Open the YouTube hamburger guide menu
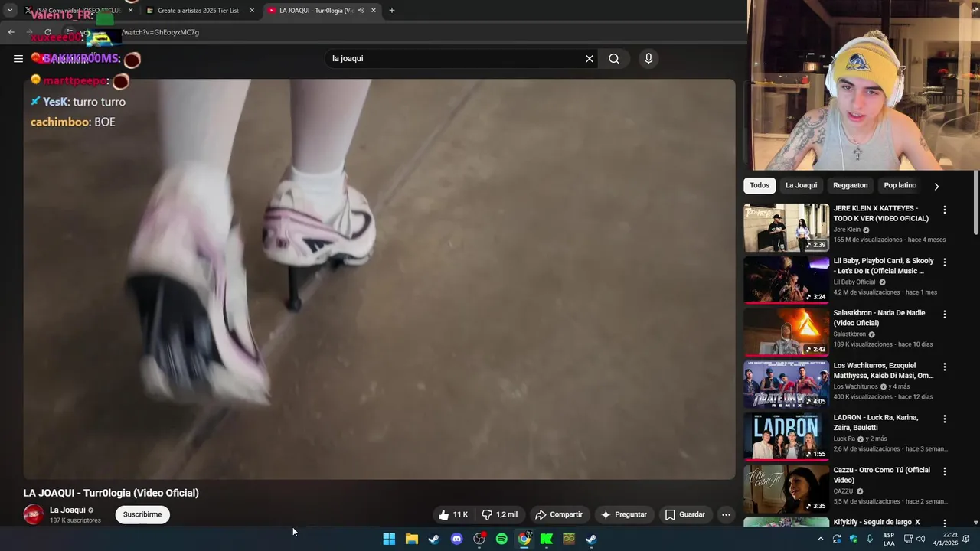The image size is (980, 551). point(18,58)
